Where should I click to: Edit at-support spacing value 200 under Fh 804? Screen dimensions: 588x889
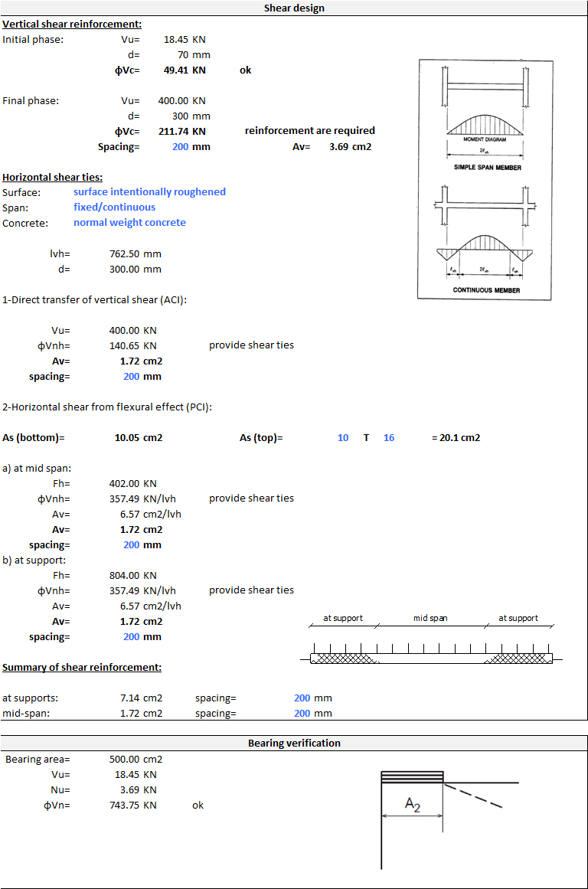132,637
